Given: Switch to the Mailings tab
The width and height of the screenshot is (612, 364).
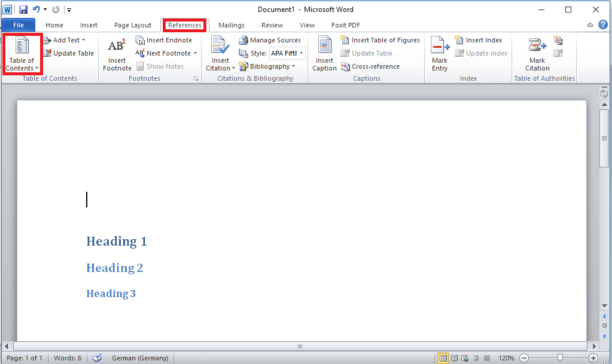Looking at the screenshot, I should [x=231, y=25].
